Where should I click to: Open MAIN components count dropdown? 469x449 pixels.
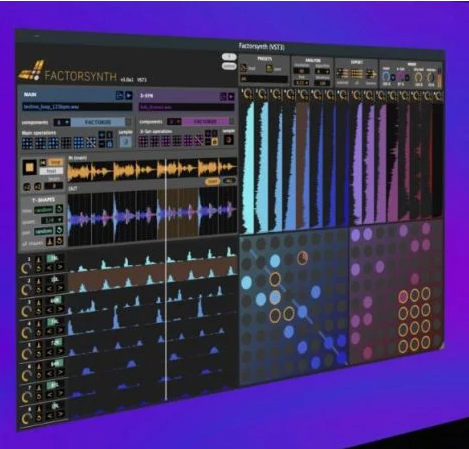click(62, 123)
